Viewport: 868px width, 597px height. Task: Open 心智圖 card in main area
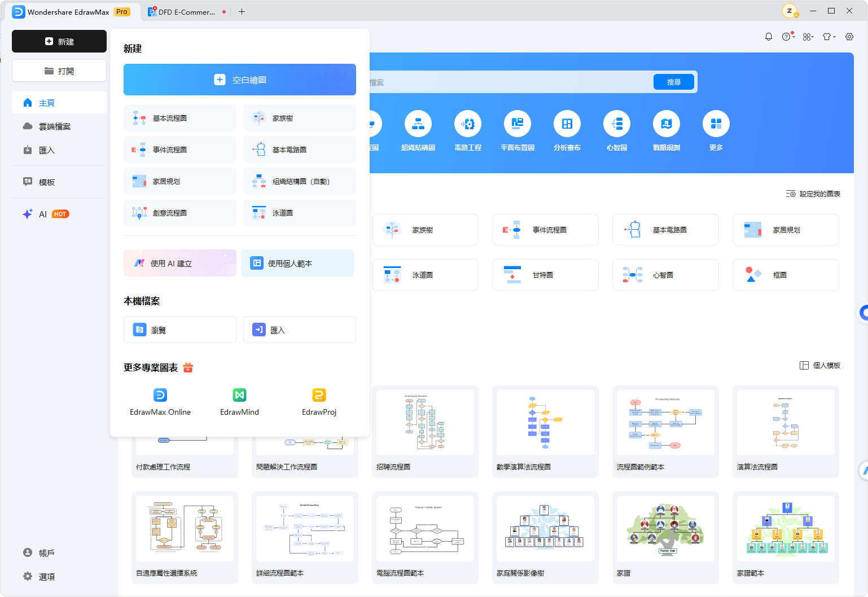[665, 275]
